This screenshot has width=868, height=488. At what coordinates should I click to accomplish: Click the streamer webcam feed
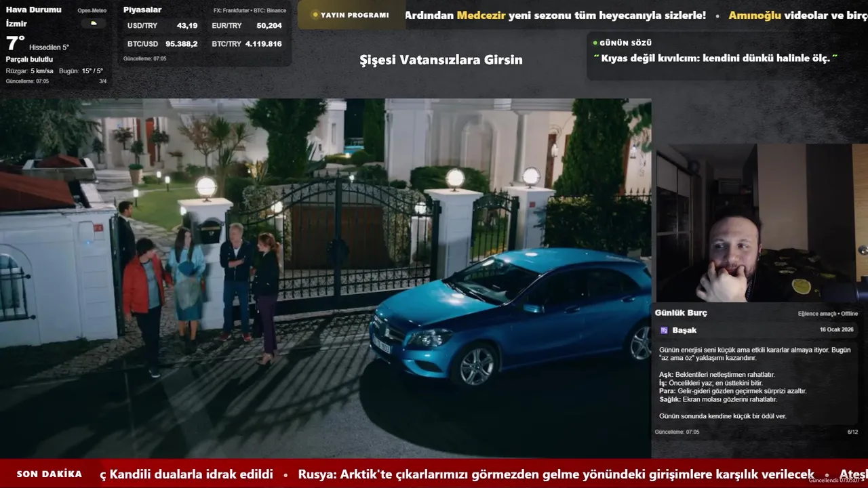click(762, 222)
